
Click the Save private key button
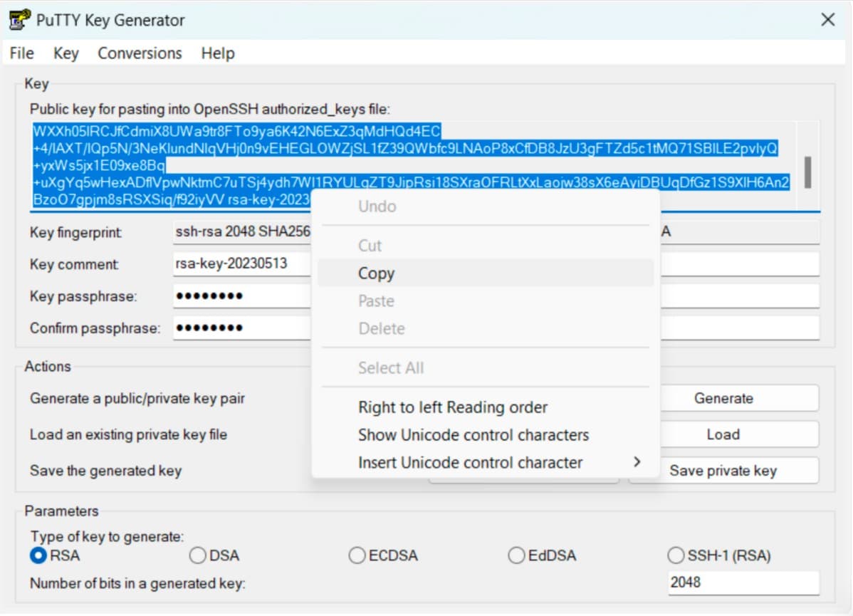pos(723,470)
